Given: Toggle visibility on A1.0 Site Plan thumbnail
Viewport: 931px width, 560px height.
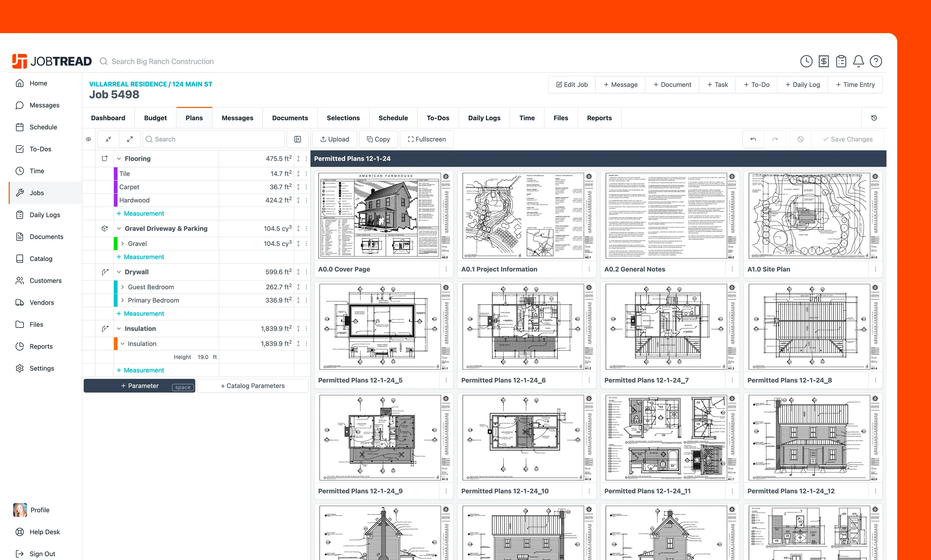Looking at the screenshot, I should pyautogui.click(x=875, y=176).
